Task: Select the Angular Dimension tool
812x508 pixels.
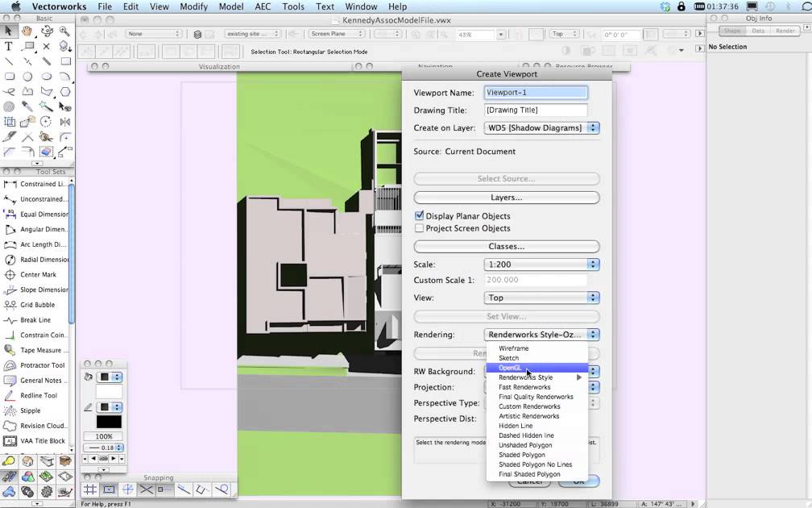Action: (x=35, y=229)
